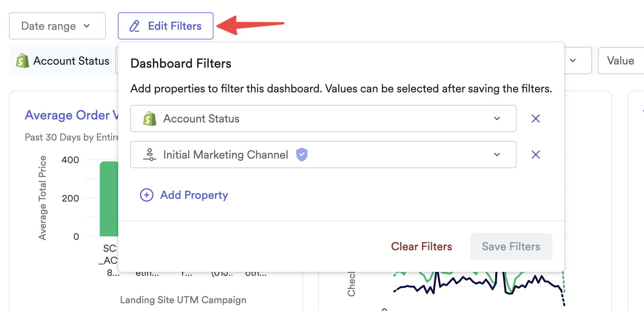644x311 pixels.
Task: Click the Add Property option
Action: [194, 195]
